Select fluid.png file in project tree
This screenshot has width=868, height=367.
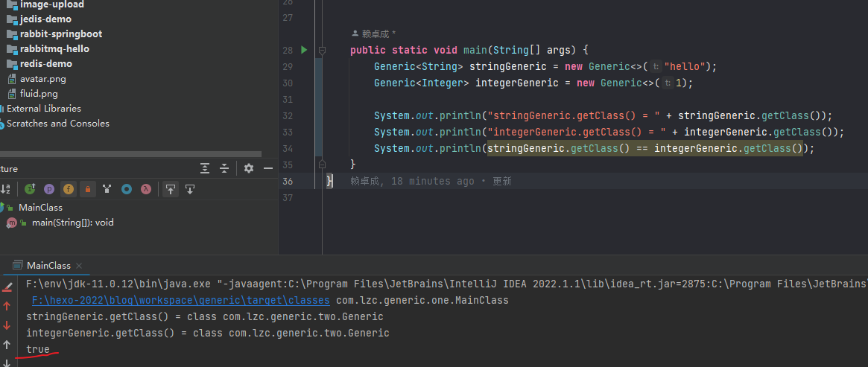[39, 94]
